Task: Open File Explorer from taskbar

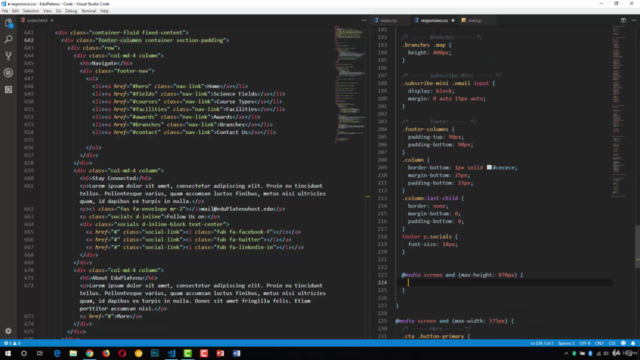Action: (73, 353)
